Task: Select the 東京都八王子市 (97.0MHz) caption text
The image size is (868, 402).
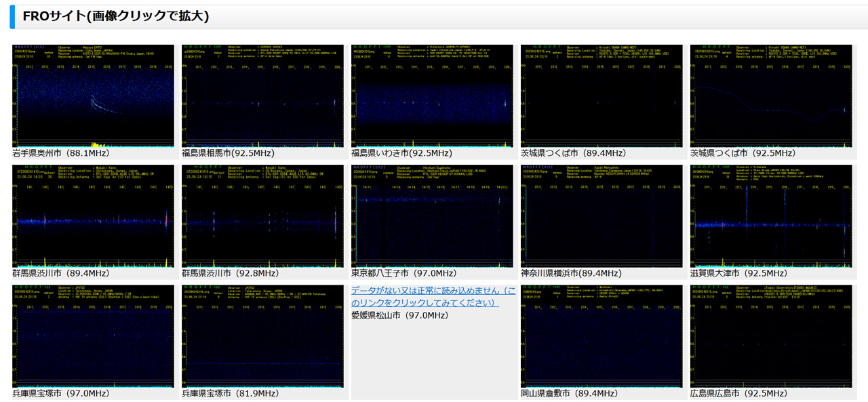Action: [x=403, y=273]
